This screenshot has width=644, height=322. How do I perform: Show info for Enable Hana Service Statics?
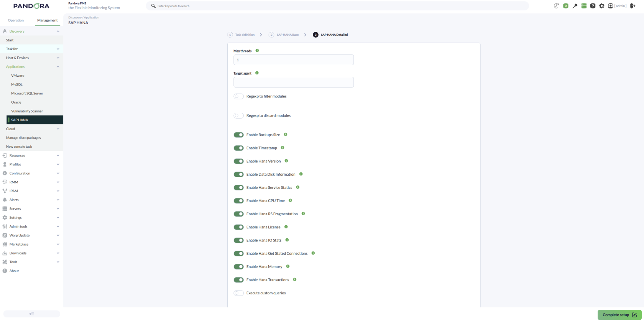click(298, 187)
